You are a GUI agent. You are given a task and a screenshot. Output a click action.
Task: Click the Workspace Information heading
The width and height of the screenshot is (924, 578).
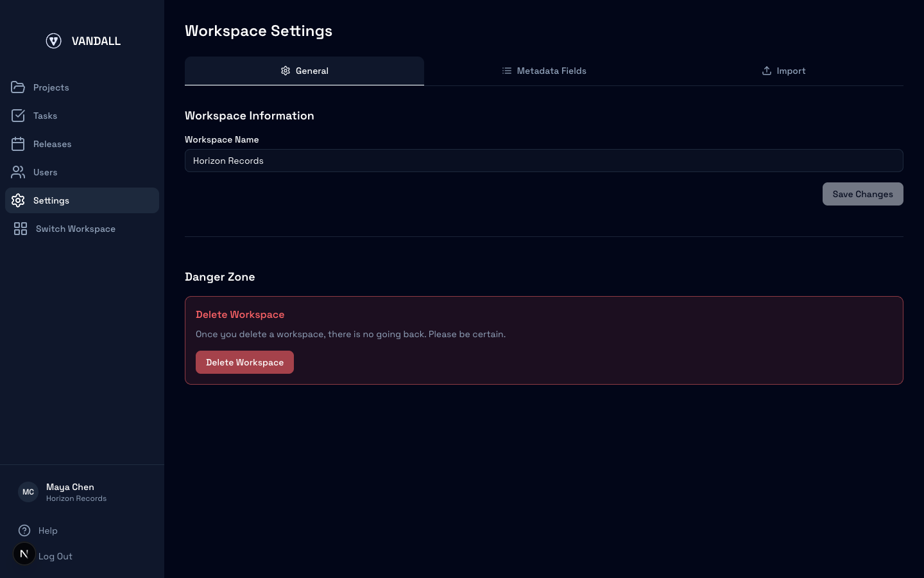pos(250,116)
